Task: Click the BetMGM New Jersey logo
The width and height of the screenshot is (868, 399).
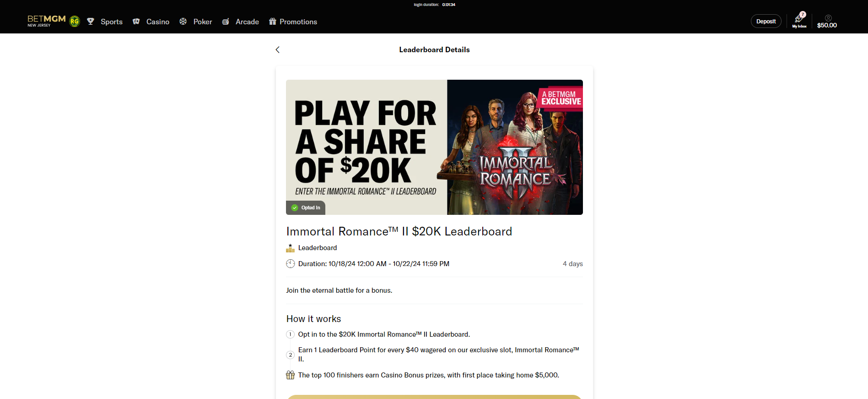Action: coord(46,21)
